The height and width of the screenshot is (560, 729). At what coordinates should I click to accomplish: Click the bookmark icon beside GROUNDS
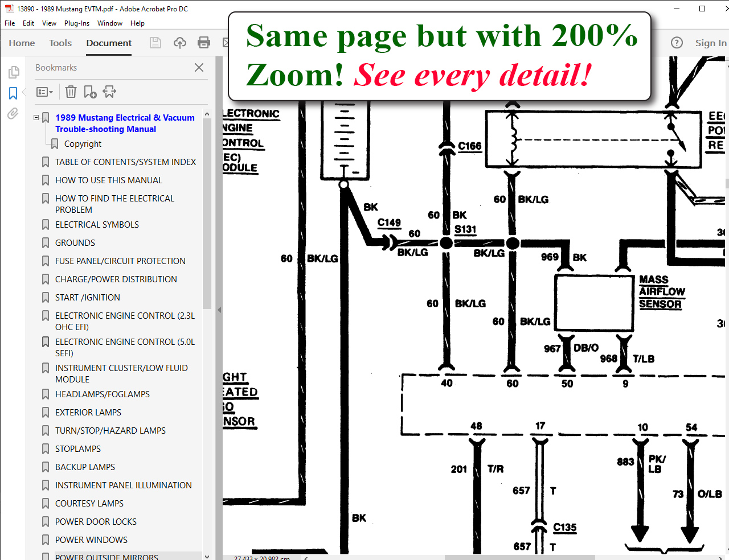coord(46,243)
